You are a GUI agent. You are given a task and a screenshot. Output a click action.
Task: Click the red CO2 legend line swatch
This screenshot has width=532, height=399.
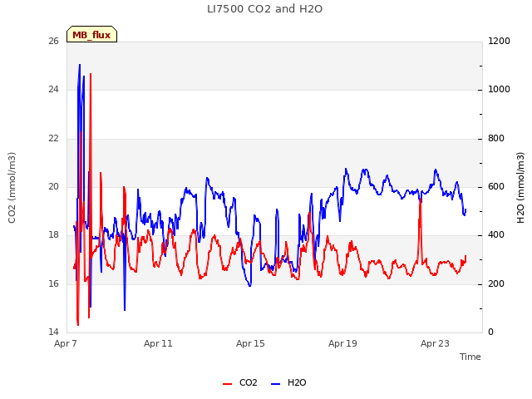point(227,384)
